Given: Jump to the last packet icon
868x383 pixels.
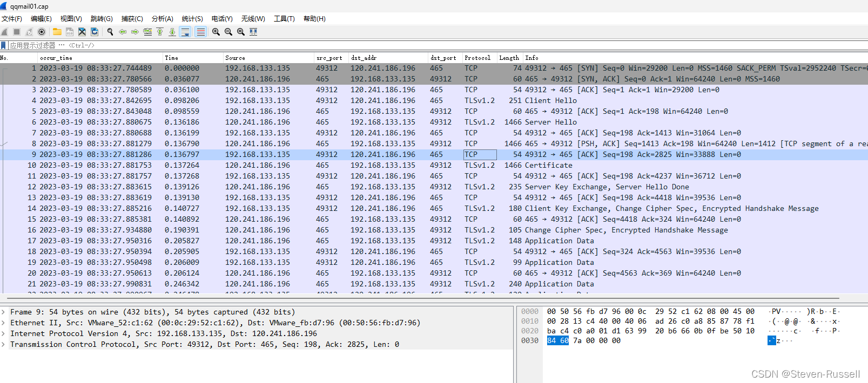Looking at the screenshot, I should pos(172,32).
